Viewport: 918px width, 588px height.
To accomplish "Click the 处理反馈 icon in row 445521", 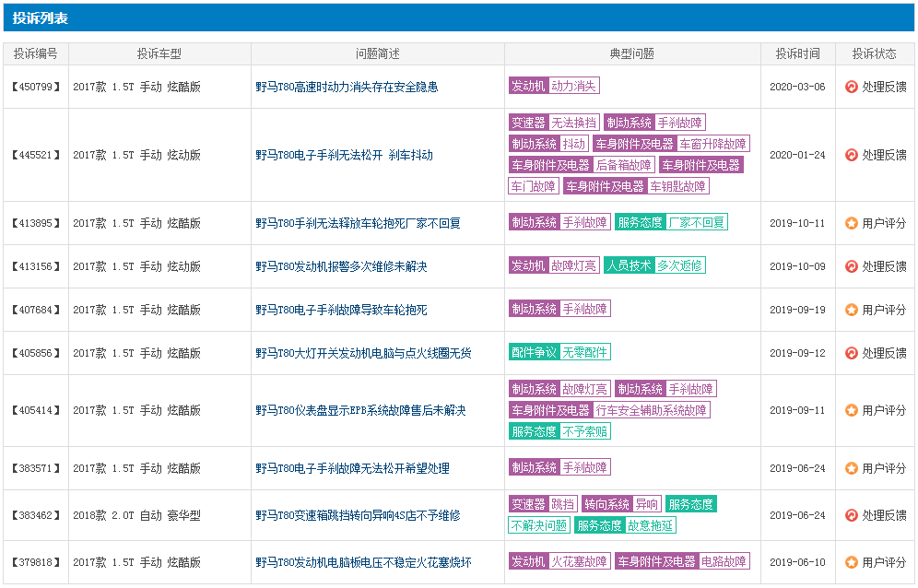I will (852, 155).
